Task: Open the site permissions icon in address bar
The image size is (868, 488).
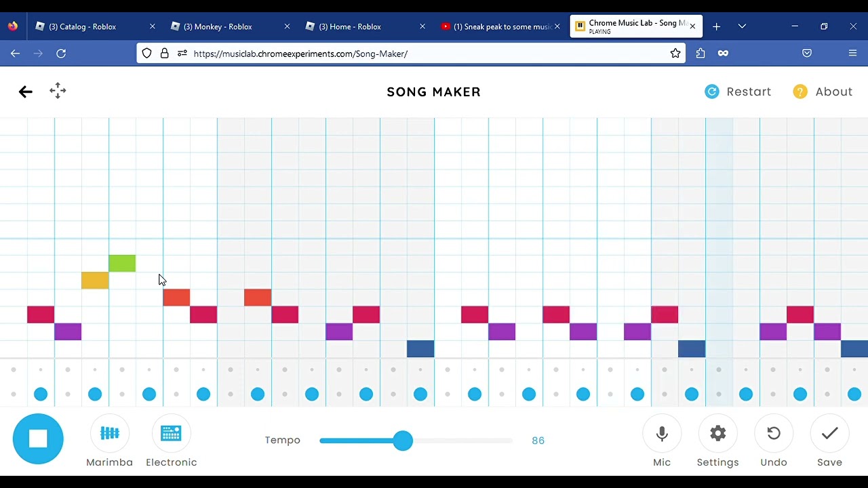Action: (x=182, y=54)
